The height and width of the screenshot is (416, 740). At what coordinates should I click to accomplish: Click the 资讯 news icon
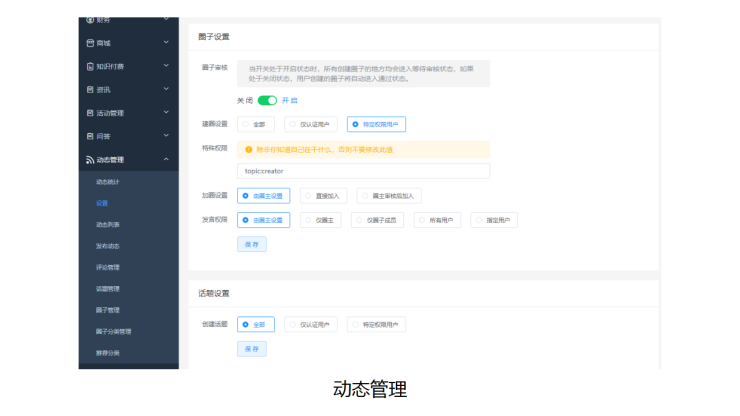pos(90,90)
